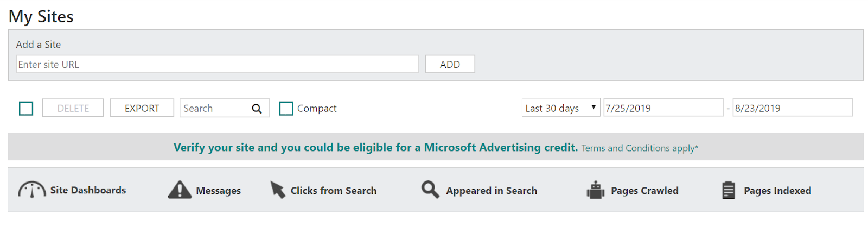Open the Last 30 days dropdown
Screen dimensions: 868x226
560,108
